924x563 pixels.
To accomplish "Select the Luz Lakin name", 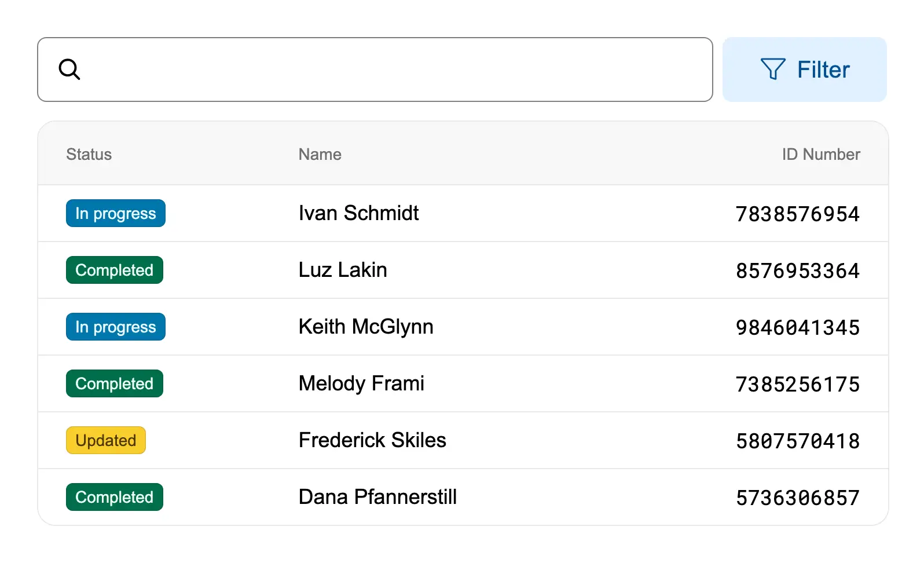I will 343,270.
